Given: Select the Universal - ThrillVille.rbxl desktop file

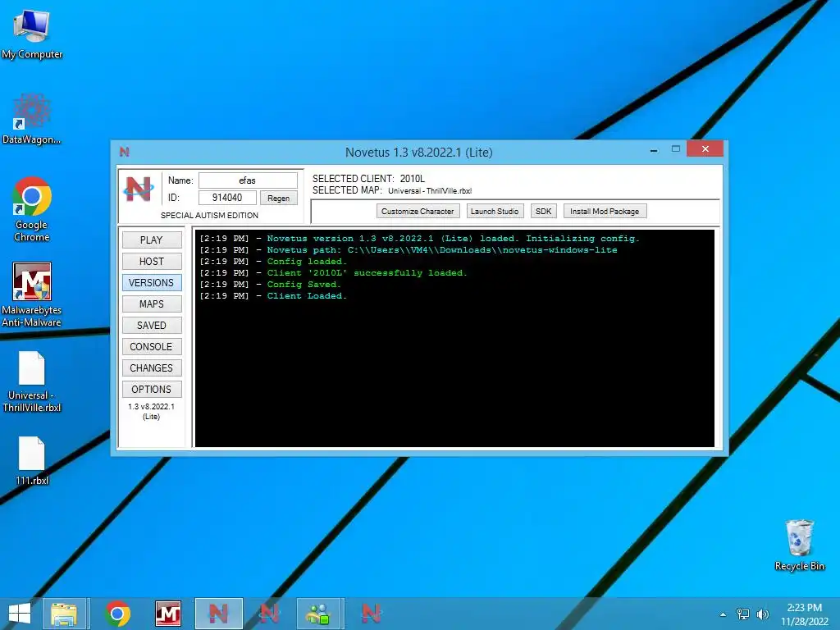Looking at the screenshot, I should (32, 382).
